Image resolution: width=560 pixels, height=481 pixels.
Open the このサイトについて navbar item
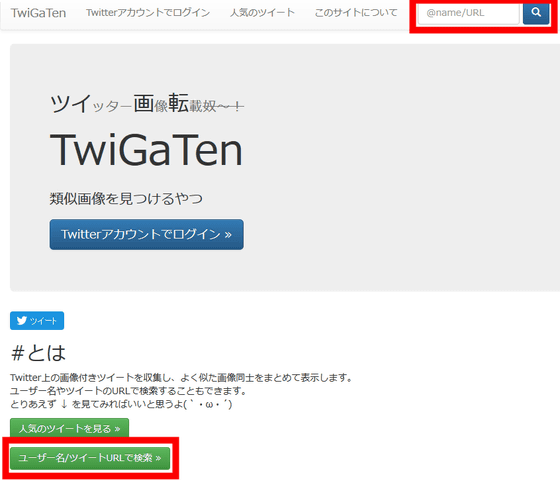pyautogui.click(x=356, y=13)
